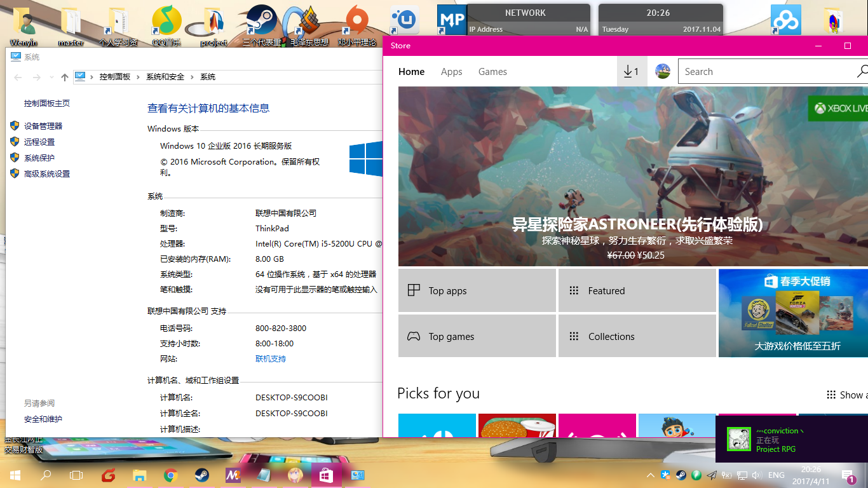Click the Store icon on taskbar

[x=326, y=475]
